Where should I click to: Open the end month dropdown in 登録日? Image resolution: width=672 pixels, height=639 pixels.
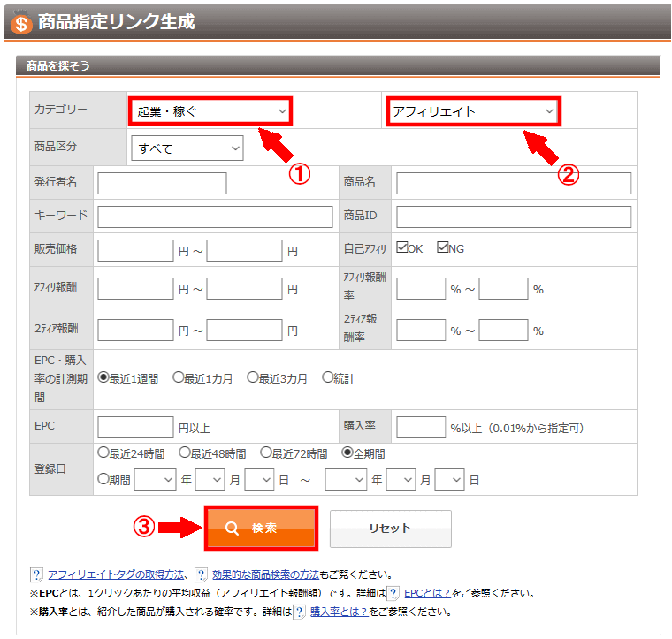click(401, 479)
